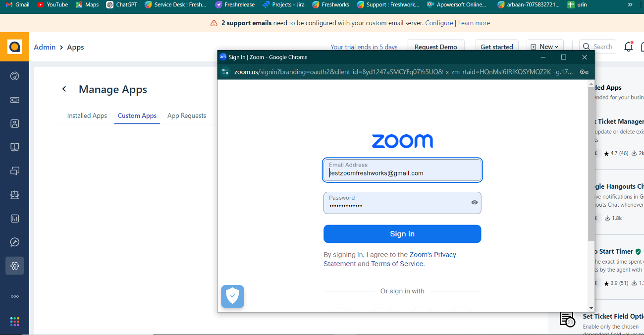The image size is (644, 335).
Task: Click the Email Address field
Action: point(402,170)
